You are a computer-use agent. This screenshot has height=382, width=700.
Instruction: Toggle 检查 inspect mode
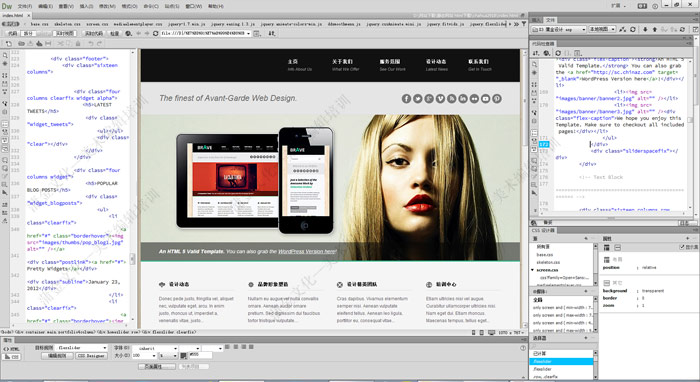115,33
